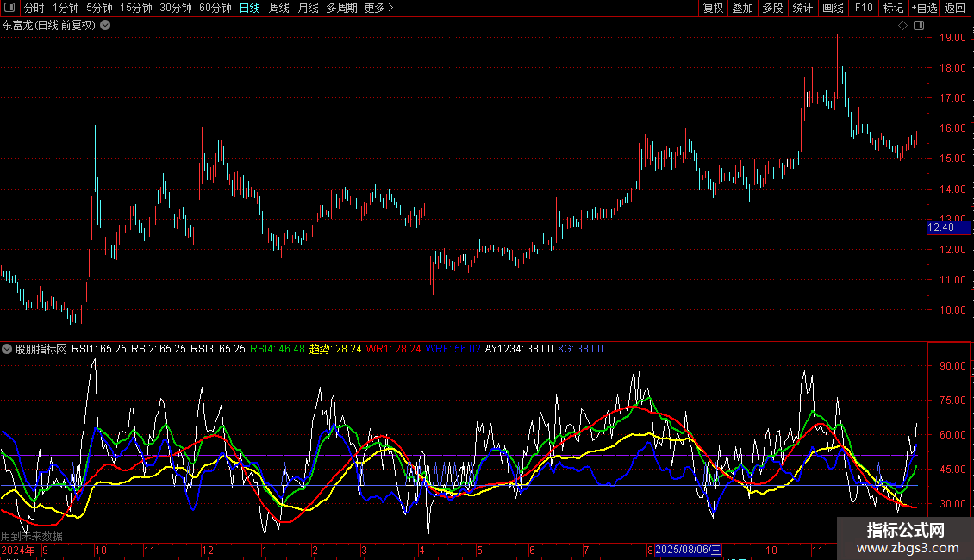Click the green RSI4: 46.48 value
Screen dimensions: 974x560
pos(278,349)
